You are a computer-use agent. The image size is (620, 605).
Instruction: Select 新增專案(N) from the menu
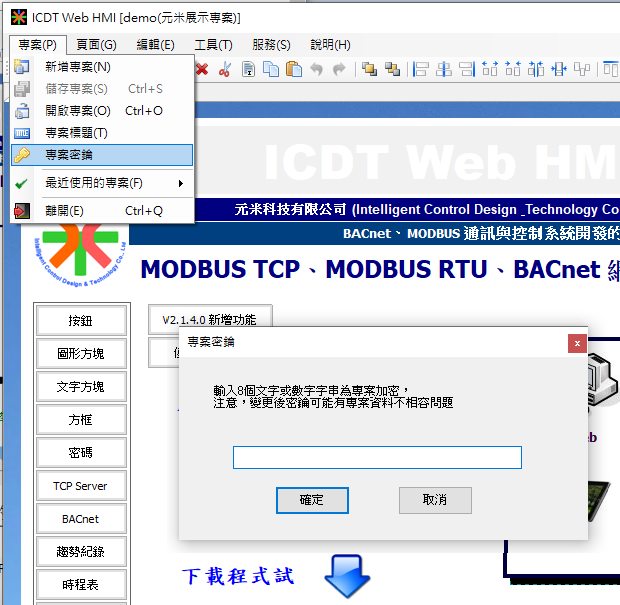78,67
